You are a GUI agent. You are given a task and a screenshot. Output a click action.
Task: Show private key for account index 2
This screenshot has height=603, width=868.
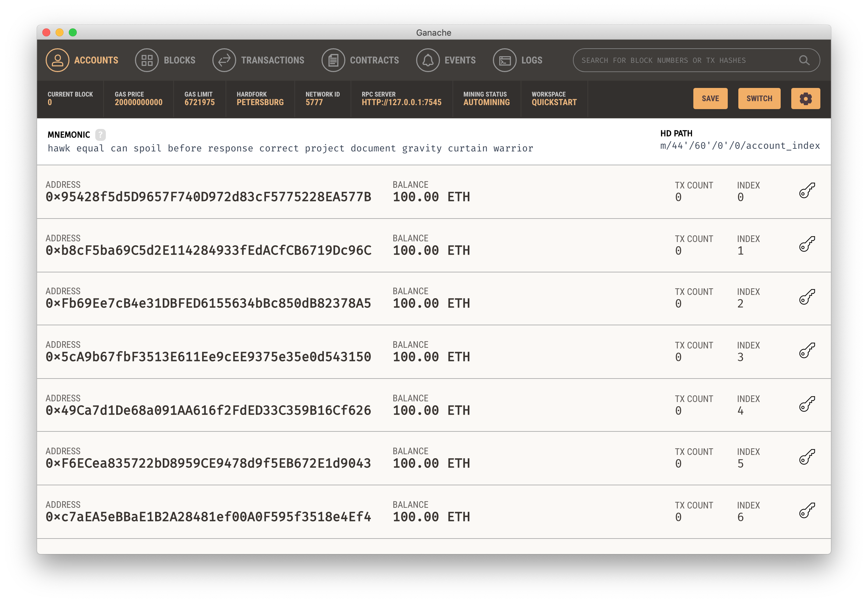point(807,297)
